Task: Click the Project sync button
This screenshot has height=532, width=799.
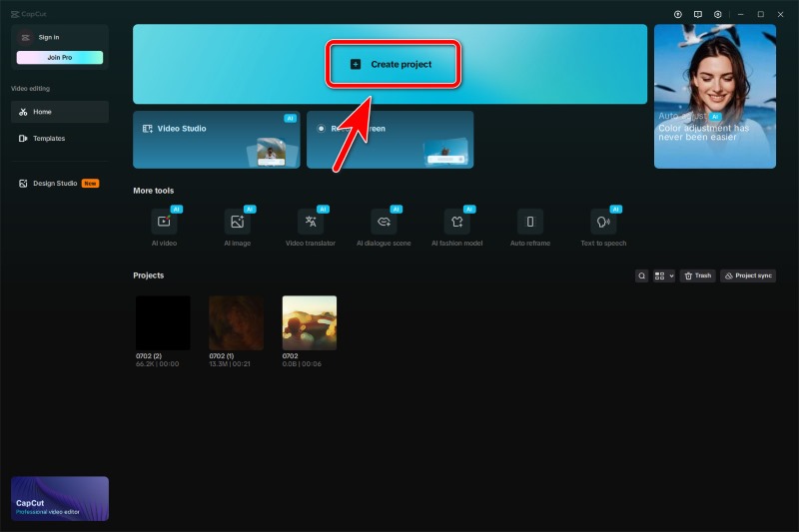Action: click(748, 275)
